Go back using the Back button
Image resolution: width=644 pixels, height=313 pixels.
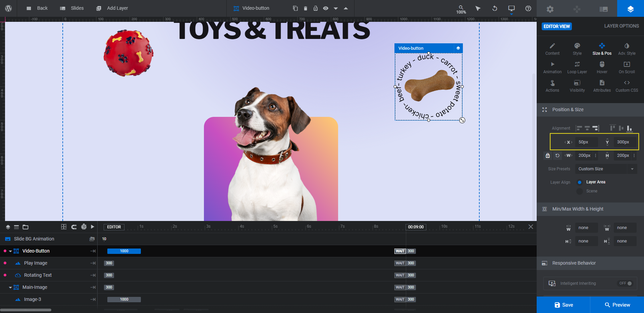point(37,8)
